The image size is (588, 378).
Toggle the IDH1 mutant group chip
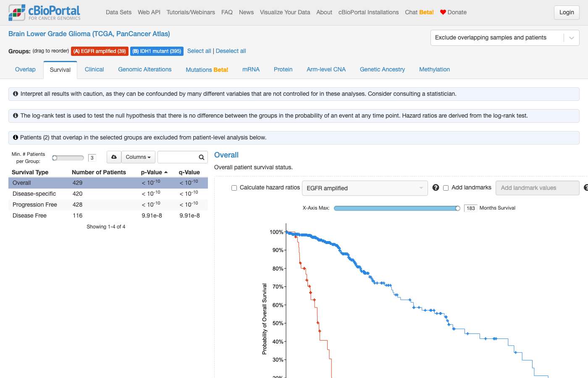click(x=157, y=51)
